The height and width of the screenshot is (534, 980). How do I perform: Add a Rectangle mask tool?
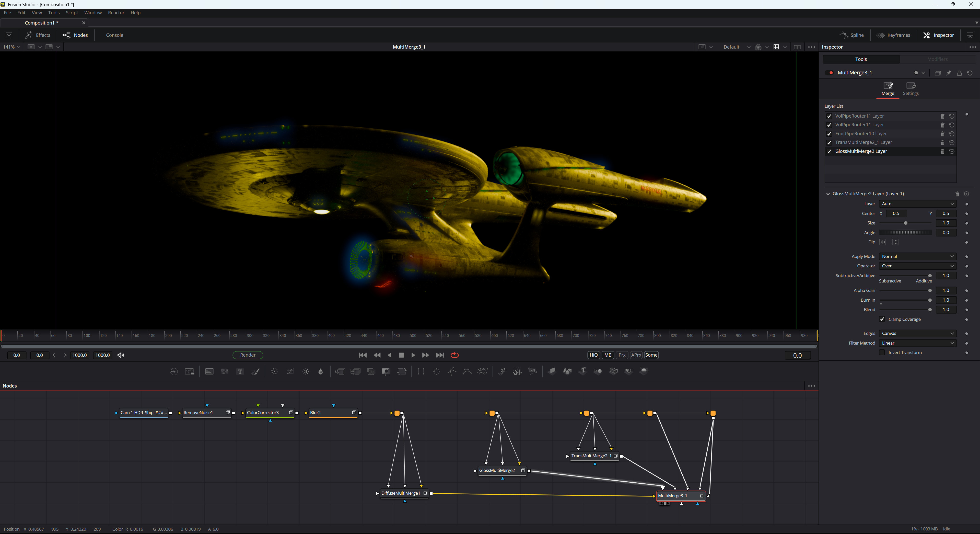[421, 371]
